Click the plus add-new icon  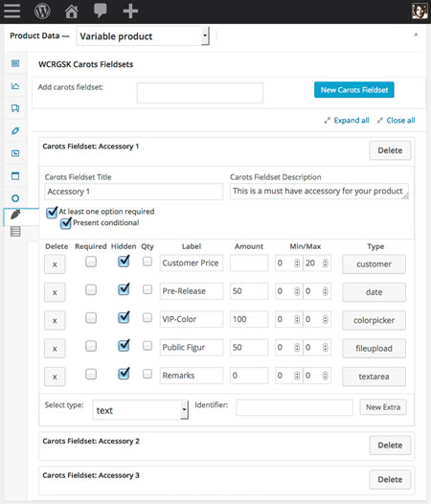130,11
